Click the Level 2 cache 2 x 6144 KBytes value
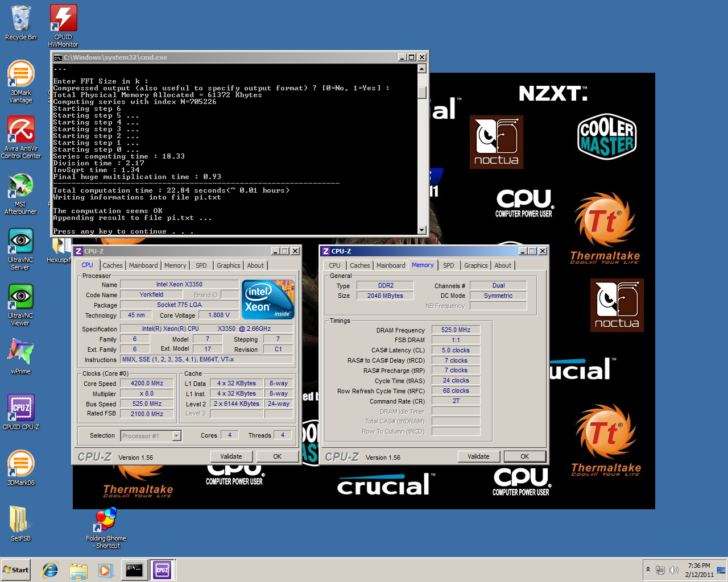 237,404
